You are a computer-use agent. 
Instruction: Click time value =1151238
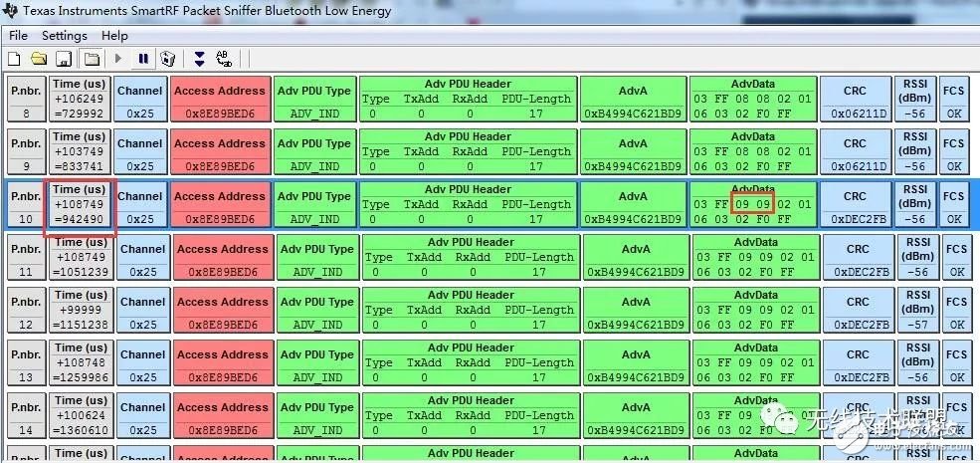click(x=82, y=325)
